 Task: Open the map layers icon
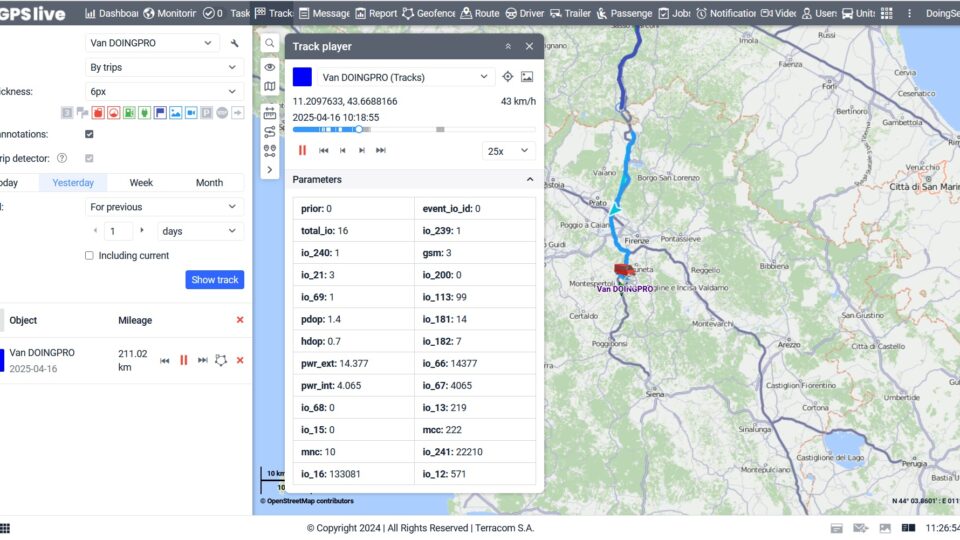(270, 87)
